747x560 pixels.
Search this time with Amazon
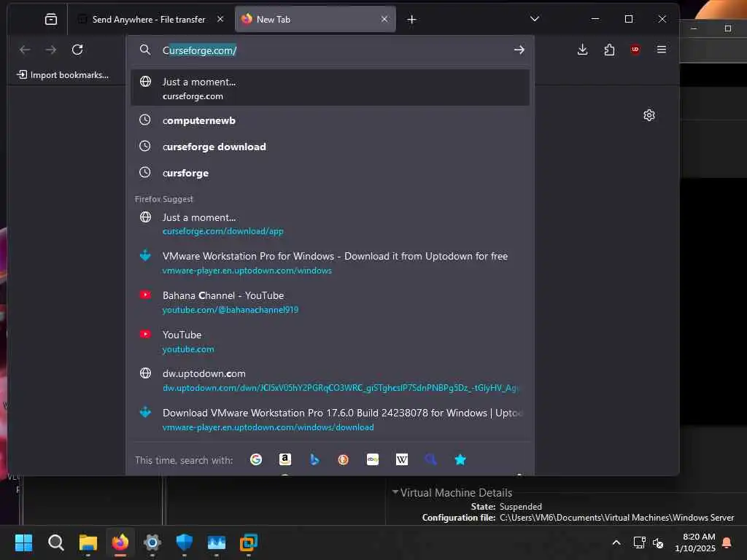point(285,459)
